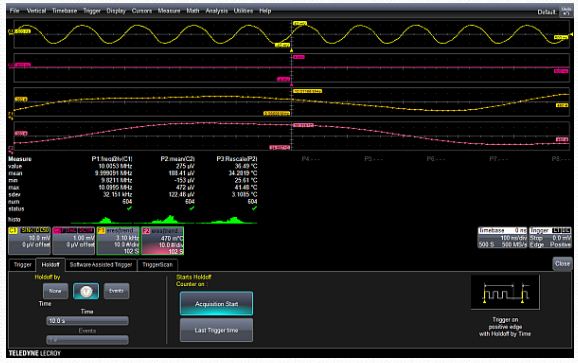The image size is (578, 363).
Task: Select the empty P8 measurement slot
Action: coord(561,159)
